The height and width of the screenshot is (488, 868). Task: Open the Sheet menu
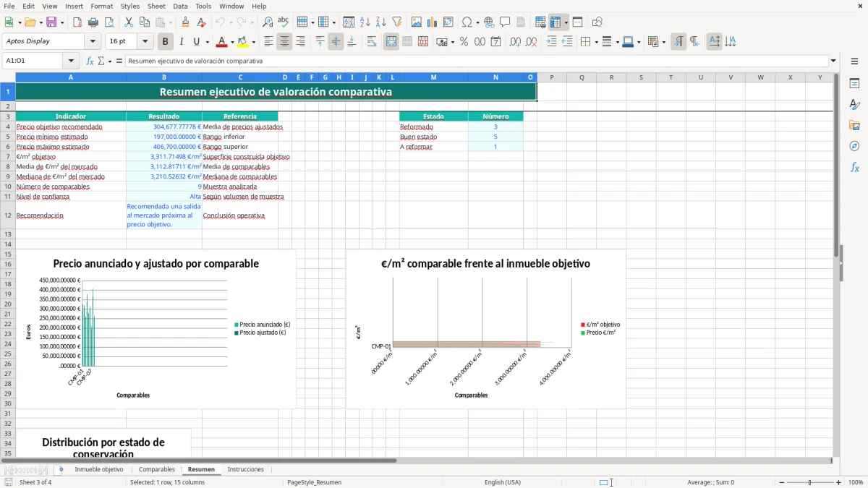pyautogui.click(x=156, y=6)
